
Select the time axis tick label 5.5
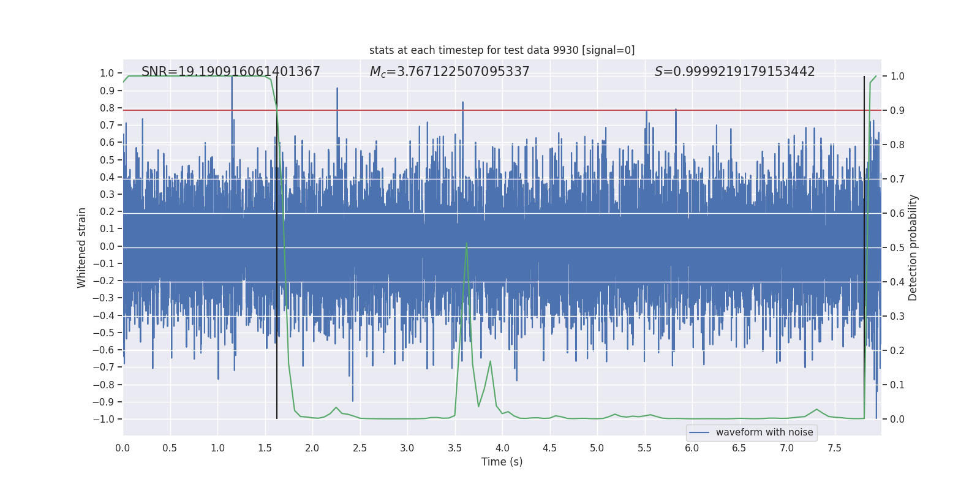[644, 448]
